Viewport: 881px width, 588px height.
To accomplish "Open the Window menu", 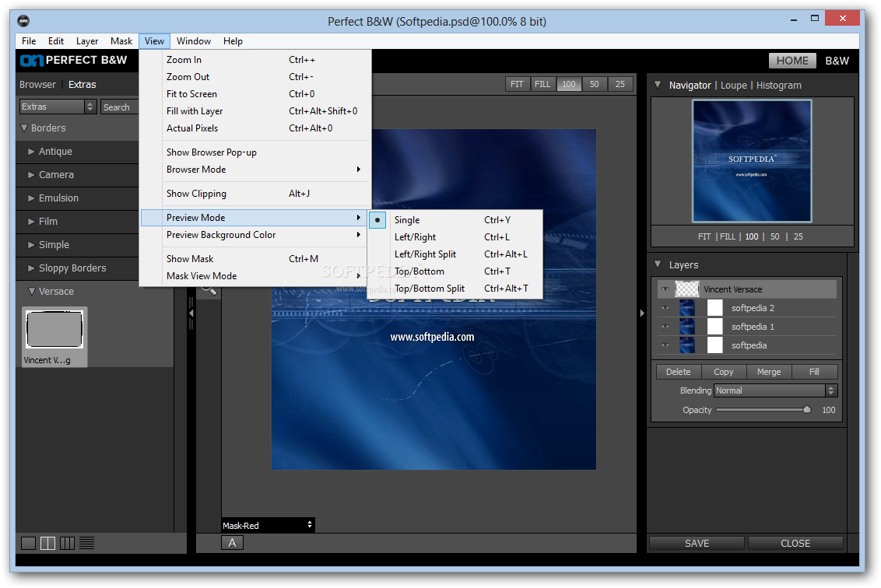I will pyautogui.click(x=193, y=41).
